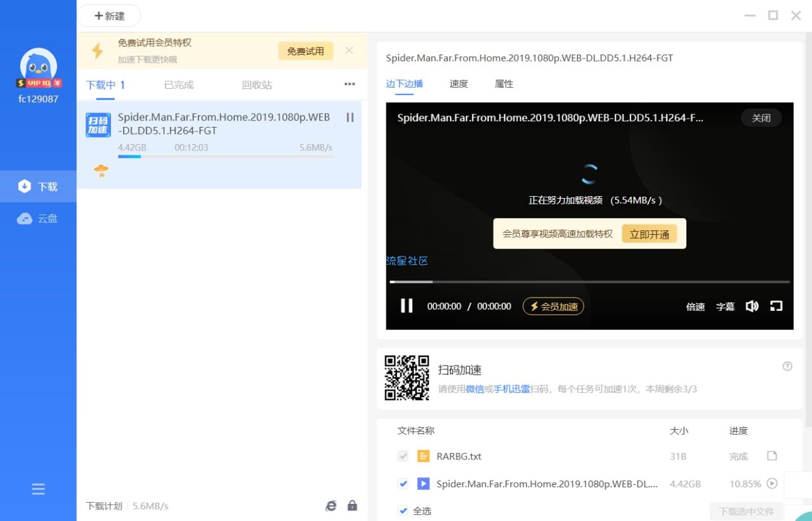Open the 字幕 subtitles menu
Screen dimensions: 812x521
[x=725, y=307]
